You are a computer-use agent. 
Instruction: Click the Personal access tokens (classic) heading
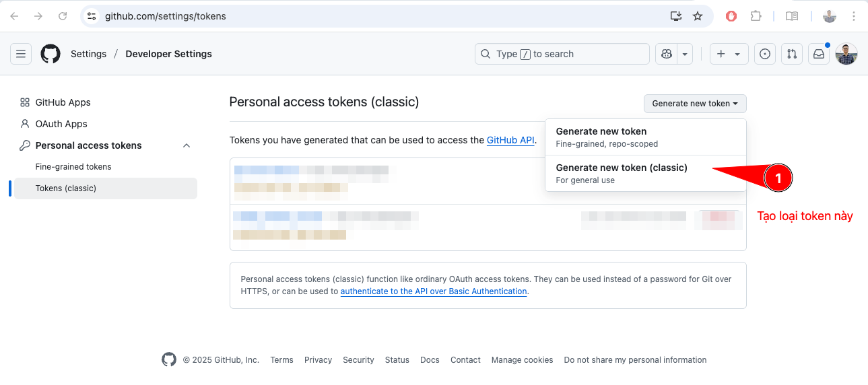[324, 102]
